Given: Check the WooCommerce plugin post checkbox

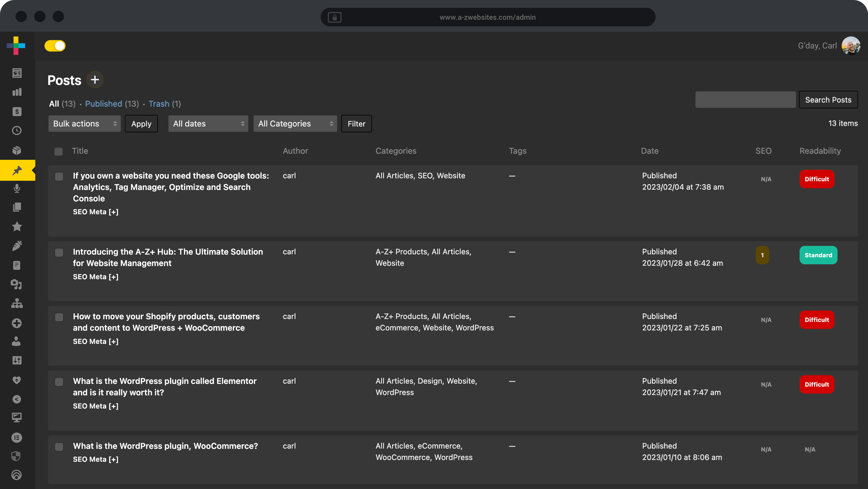Looking at the screenshot, I should pyautogui.click(x=59, y=447).
